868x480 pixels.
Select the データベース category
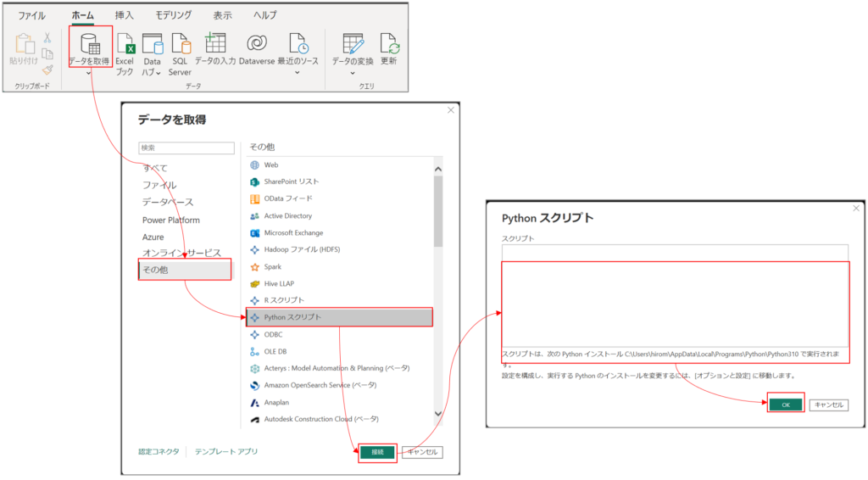168,202
